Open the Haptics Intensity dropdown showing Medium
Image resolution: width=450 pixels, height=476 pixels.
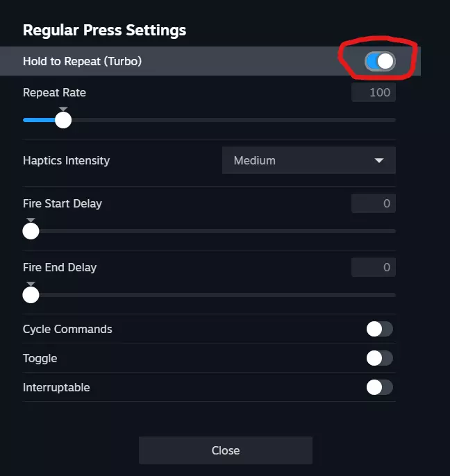308,160
